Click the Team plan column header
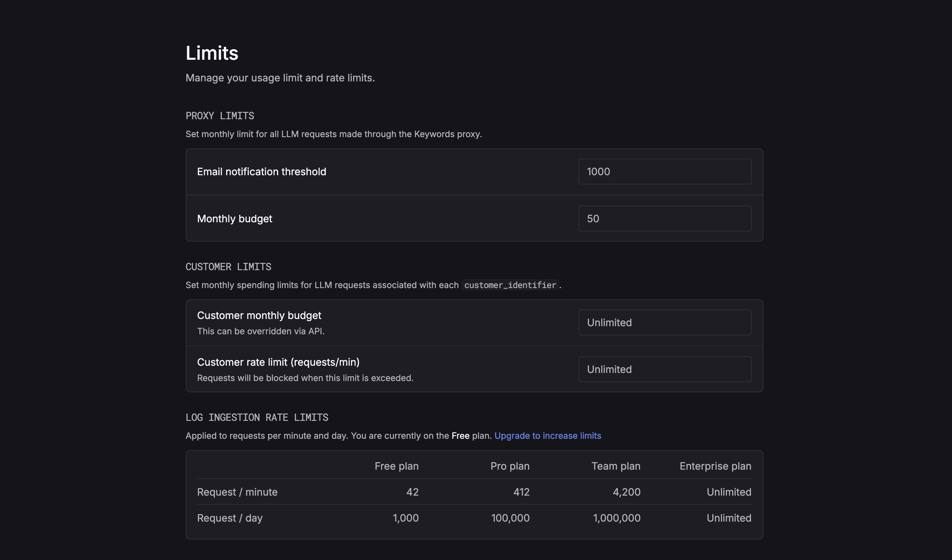 (616, 466)
